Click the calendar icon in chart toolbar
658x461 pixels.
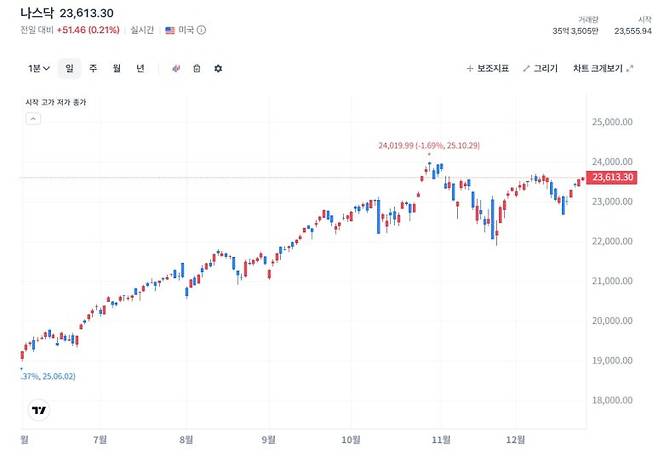pyautogui.click(x=197, y=68)
